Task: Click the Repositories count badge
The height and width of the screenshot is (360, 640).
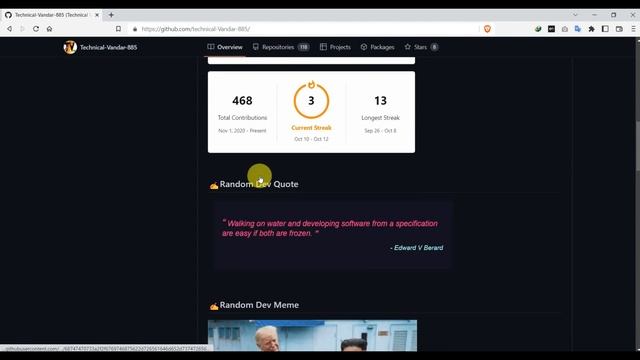Action: pyautogui.click(x=303, y=47)
